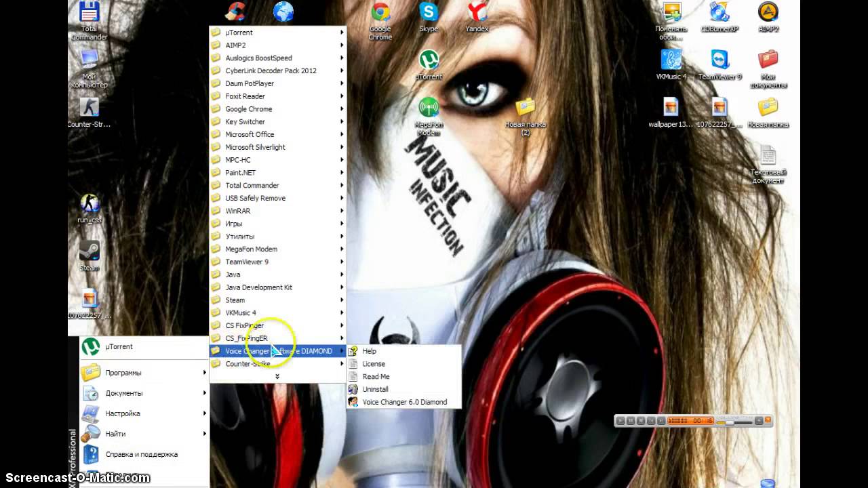
Task: Open the MPC-HC program folder
Action: (277, 160)
